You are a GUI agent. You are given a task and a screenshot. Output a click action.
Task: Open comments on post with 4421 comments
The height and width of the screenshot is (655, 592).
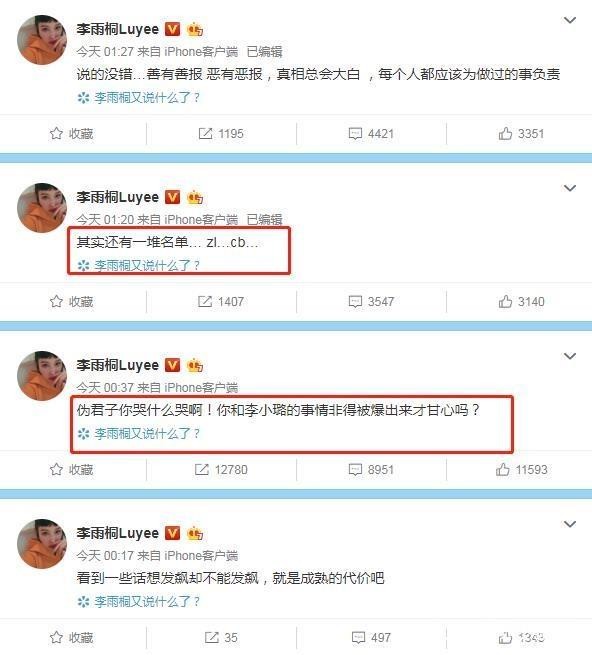pyautogui.click(x=355, y=134)
